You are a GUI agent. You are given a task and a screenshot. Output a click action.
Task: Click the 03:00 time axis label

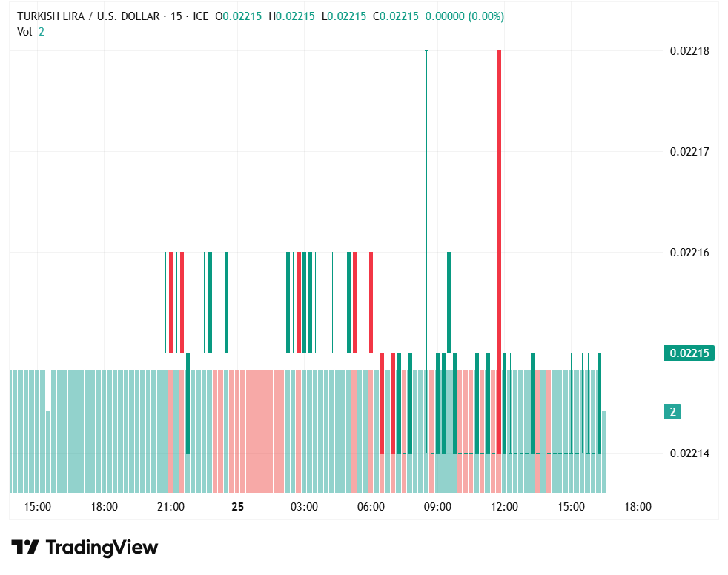(x=304, y=507)
